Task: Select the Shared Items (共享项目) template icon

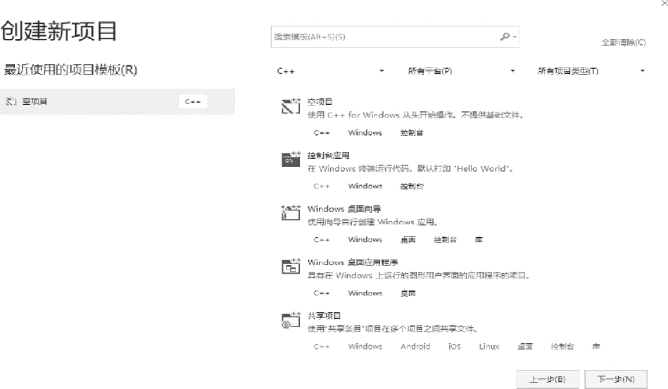Action: [291, 320]
